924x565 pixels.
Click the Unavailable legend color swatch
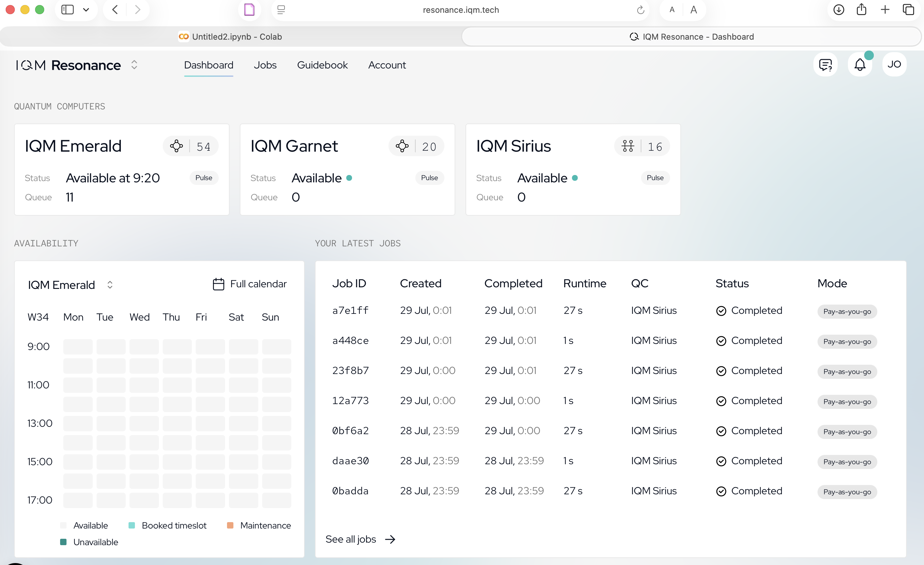pyautogui.click(x=63, y=542)
